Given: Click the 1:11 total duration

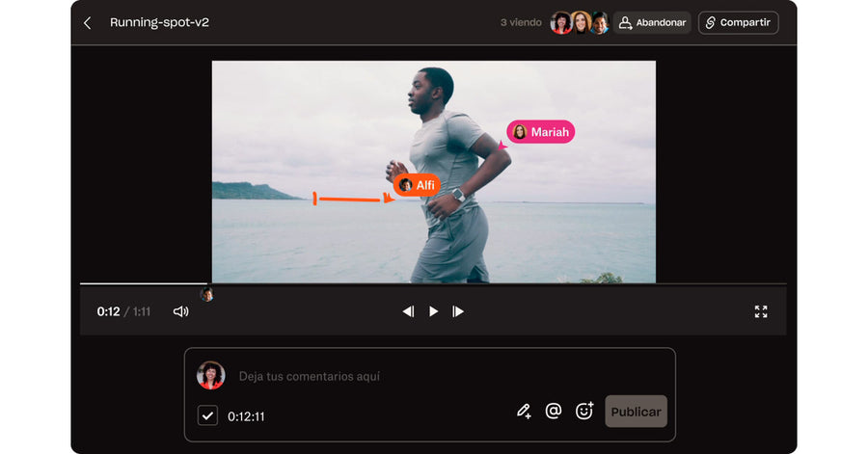Looking at the screenshot, I should coord(142,312).
